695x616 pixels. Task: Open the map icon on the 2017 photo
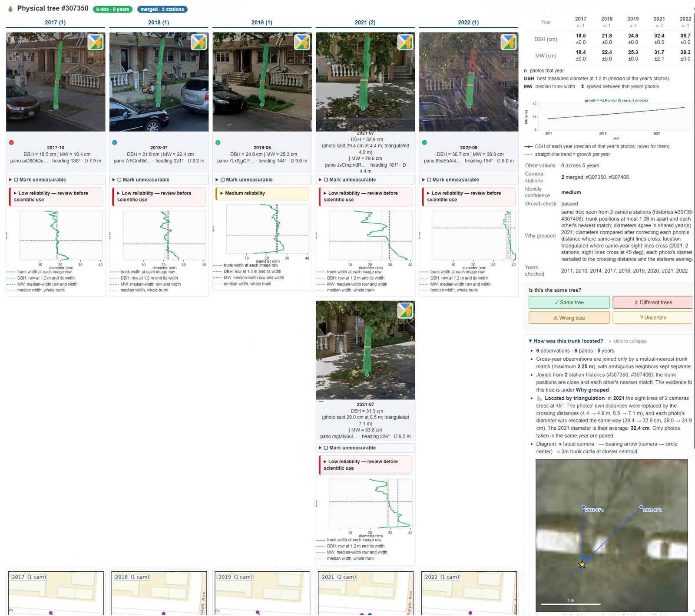[x=96, y=42]
